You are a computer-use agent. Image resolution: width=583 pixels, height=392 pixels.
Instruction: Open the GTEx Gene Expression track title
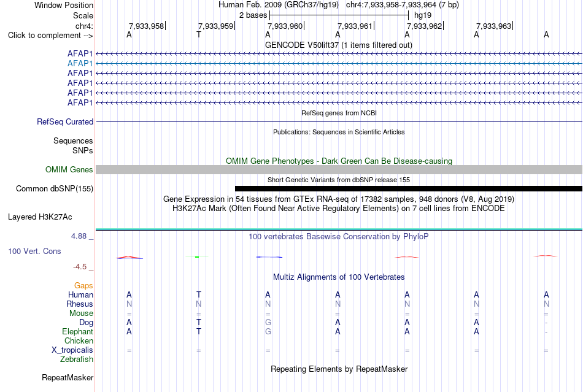pyautogui.click(x=338, y=199)
